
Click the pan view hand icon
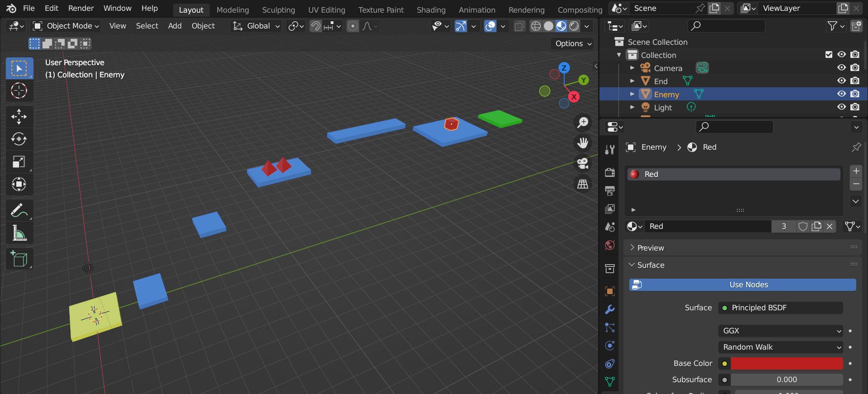[583, 143]
